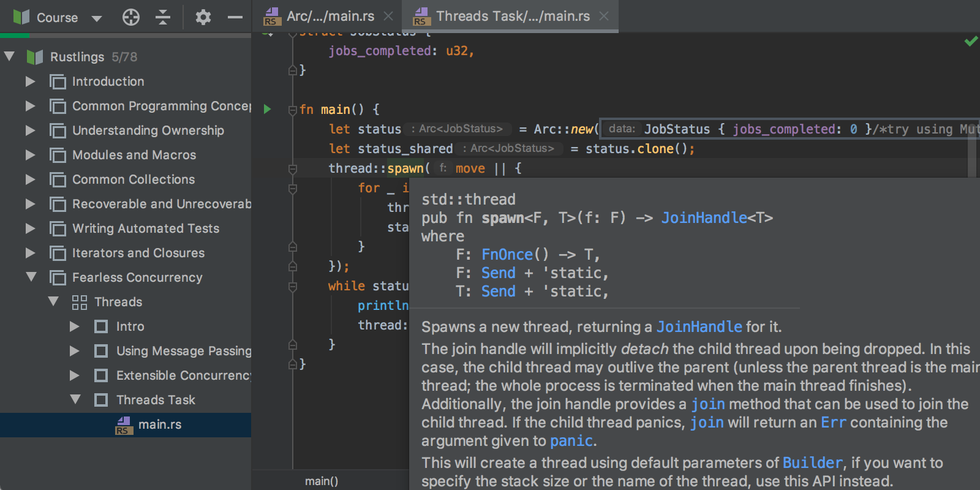Screen dimensions: 980x490
Task: Expand the Common Collections section
Action: (30, 179)
